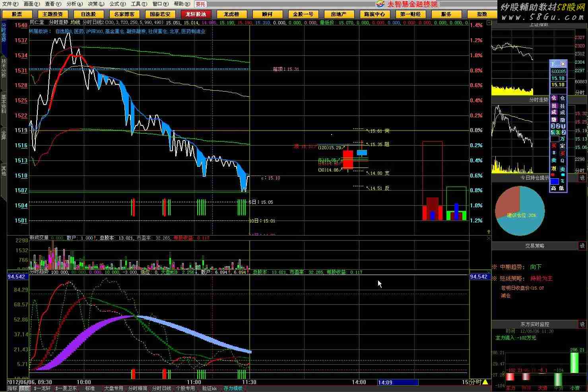Select the 模板 bottom tab

[25, 388]
